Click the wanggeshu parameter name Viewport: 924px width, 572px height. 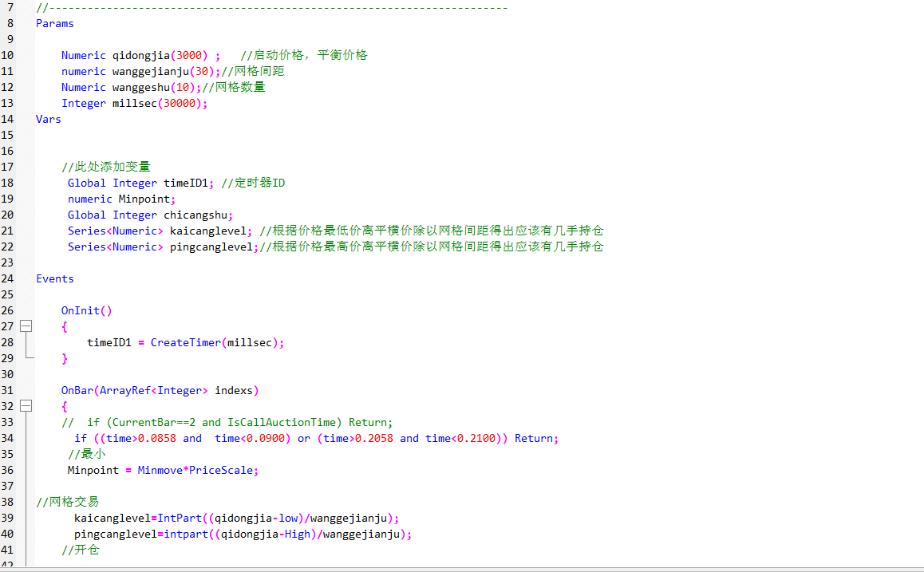tap(140, 87)
